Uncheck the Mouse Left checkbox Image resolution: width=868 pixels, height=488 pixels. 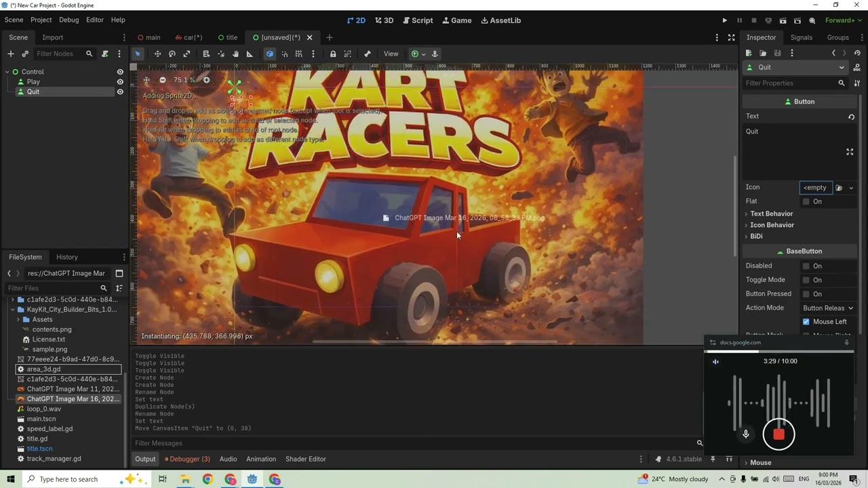click(806, 322)
